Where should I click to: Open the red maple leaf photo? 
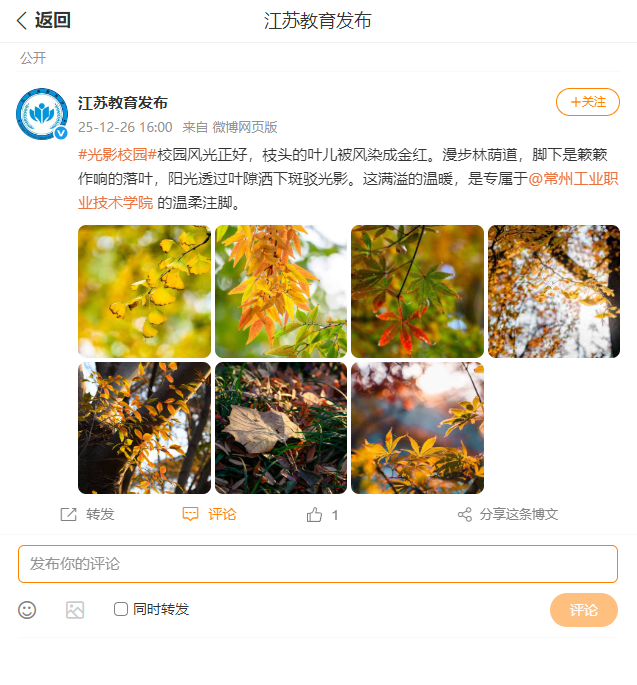coord(417,291)
